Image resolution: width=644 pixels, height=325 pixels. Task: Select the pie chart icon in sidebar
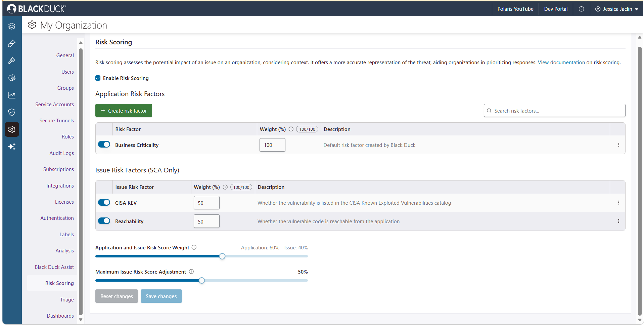tap(12, 78)
